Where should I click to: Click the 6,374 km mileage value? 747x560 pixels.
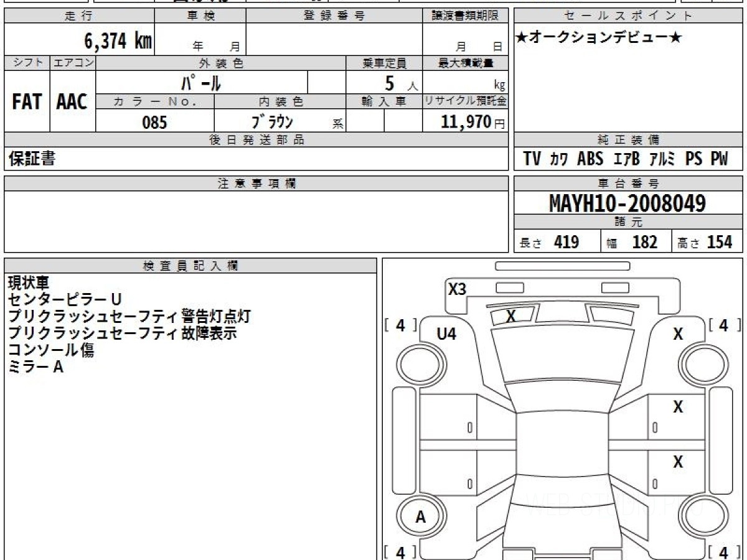pos(118,41)
